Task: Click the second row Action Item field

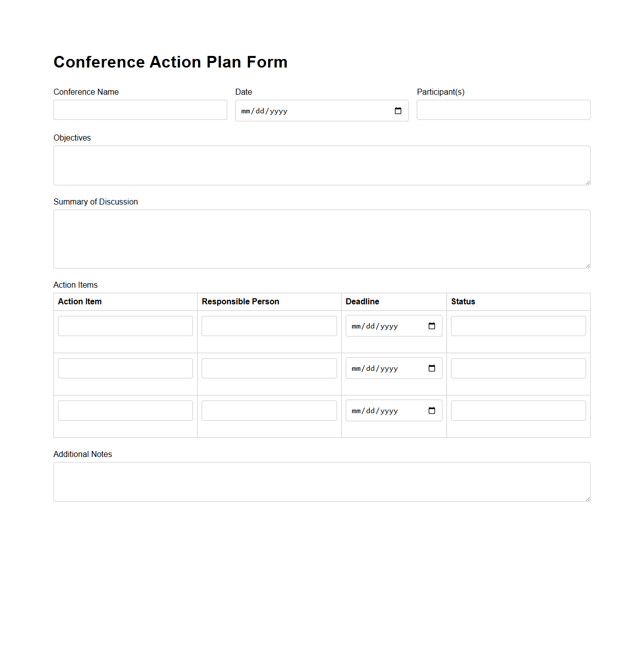Action: [x=125, y=368]
